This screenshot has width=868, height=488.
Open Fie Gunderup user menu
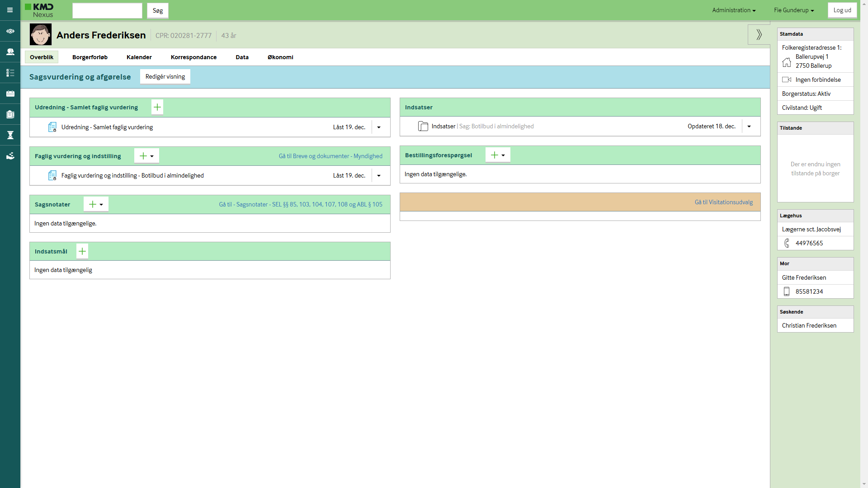coord(794,10)
